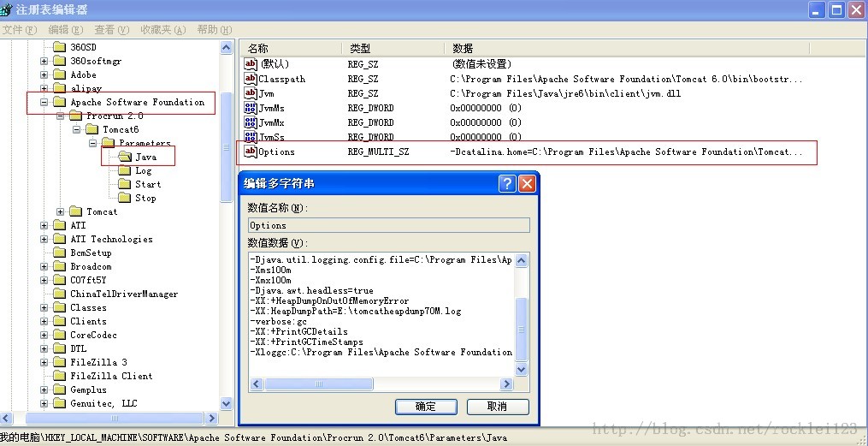Viewport: 868px width, 446px height.
Task: Expand the Broadcom key
Action: [44, 266]
